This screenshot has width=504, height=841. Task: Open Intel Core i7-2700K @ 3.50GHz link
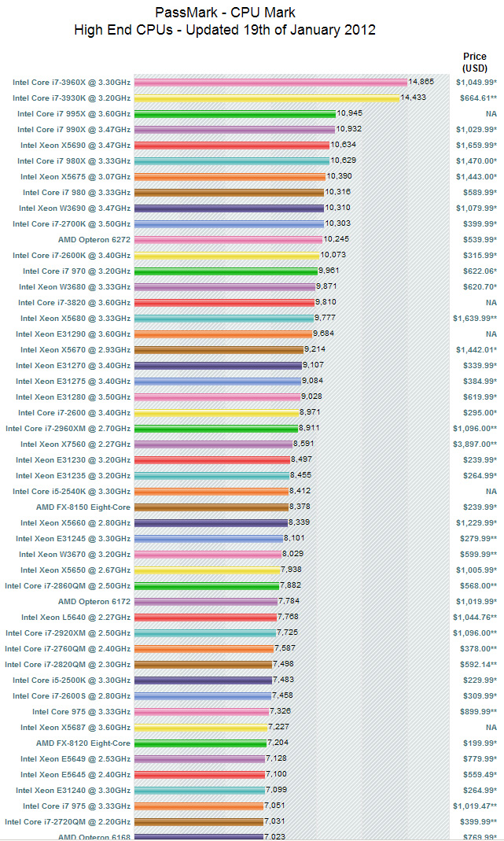[72, 224]
